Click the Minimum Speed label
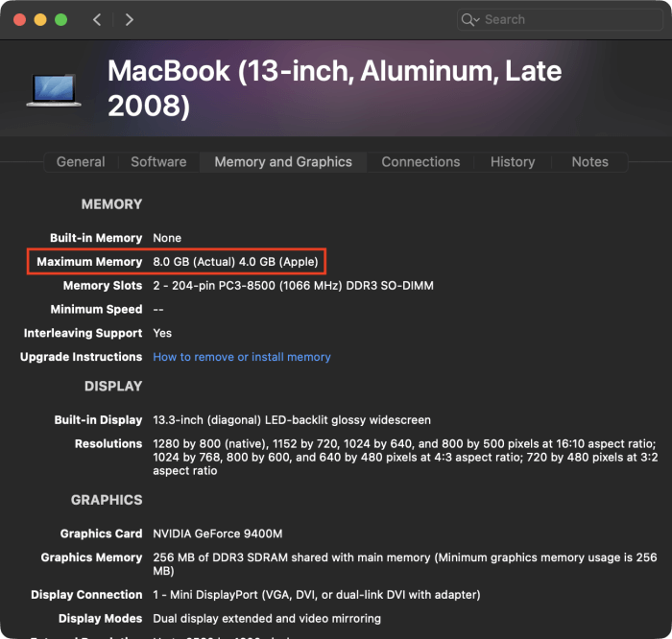The height and width of the screenshot is (639, 672). tap(96, 309)
